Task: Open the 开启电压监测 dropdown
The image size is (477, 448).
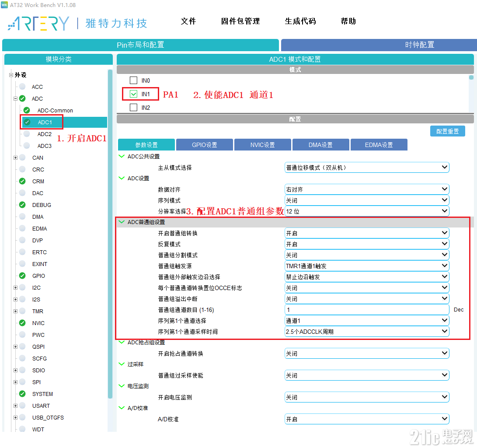Action: [367, 397]
